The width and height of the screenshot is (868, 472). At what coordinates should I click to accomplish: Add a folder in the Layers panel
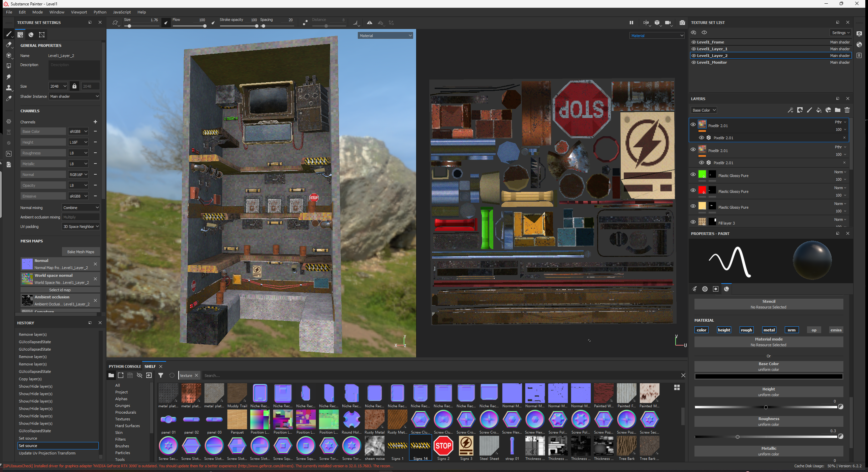[837, 110]
